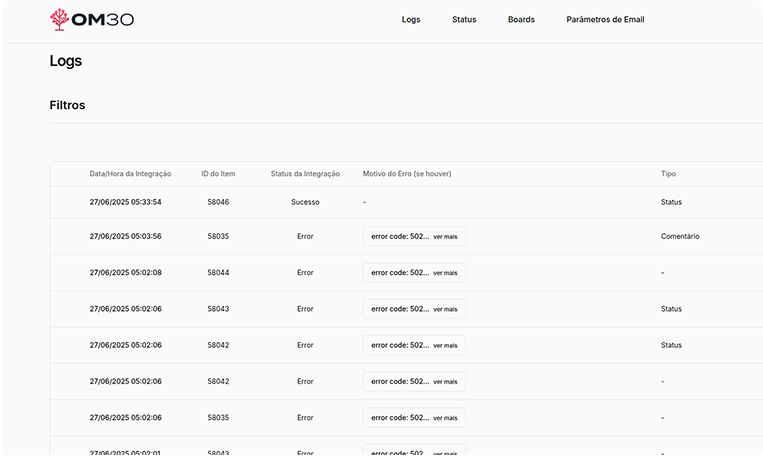
Task: Click the 'Data/Hora da Integração' column header
Action: coord(130,174)
